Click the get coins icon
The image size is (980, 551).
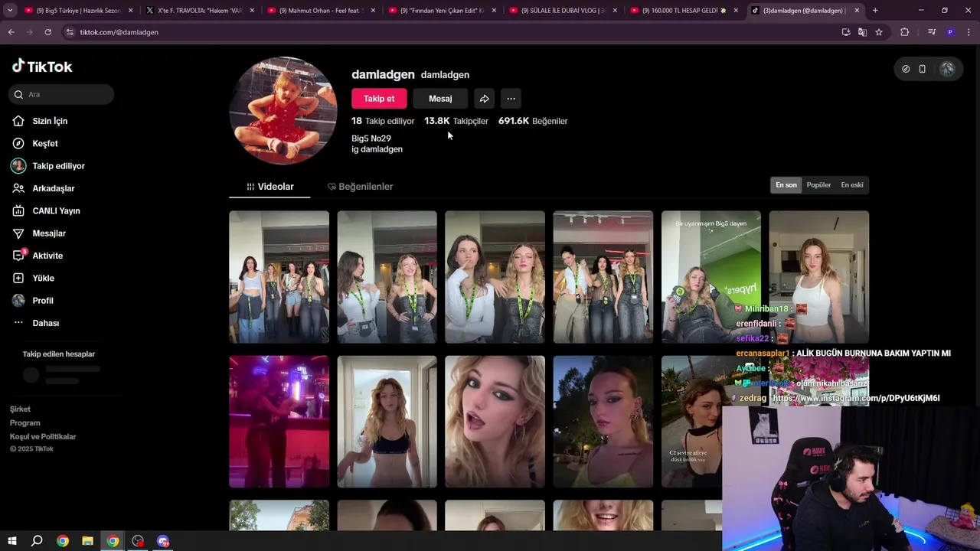click(906, 69)
